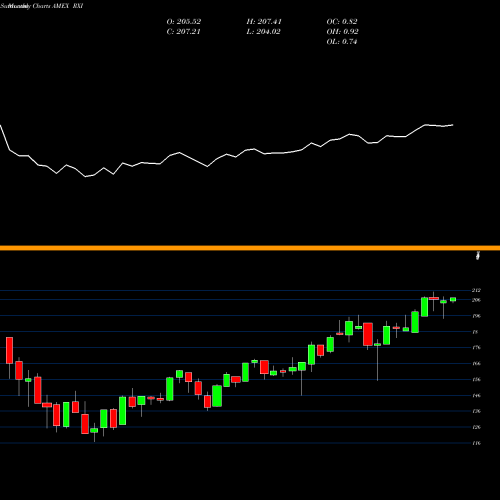The height and width of the screenshot is (500, 500).
Task: Click the low value "L: 204.02"
Action: [x=263, y=32]
